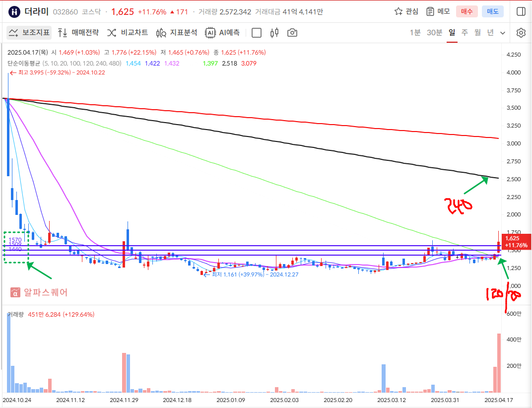Click the 2024.11.29 date axis label
Image resolution: width=532 pixels, height=408 pixels.
pyautogui.click(x=124, y=400)
